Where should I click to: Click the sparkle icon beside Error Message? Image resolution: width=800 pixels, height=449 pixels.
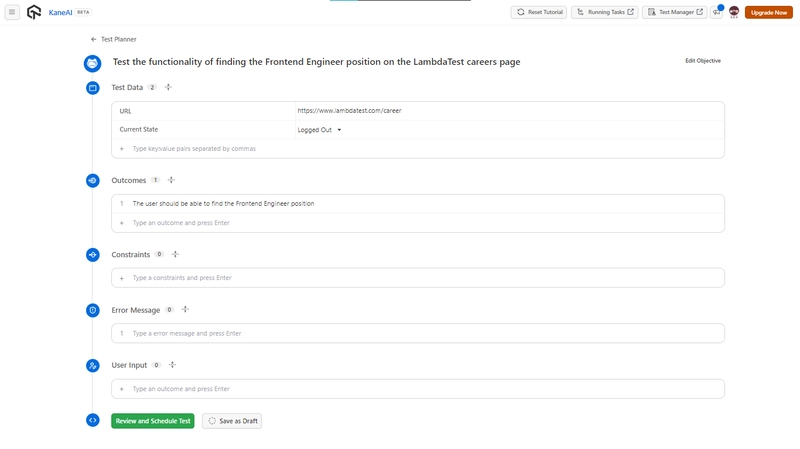pyautogui.click(x=185, y=309)
